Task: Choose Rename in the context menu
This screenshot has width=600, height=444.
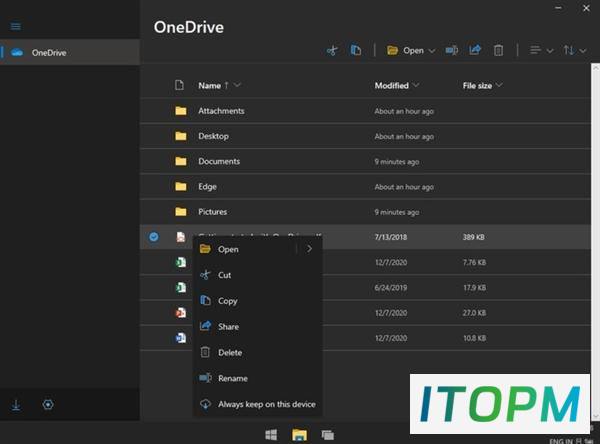Action: point(257,379)
